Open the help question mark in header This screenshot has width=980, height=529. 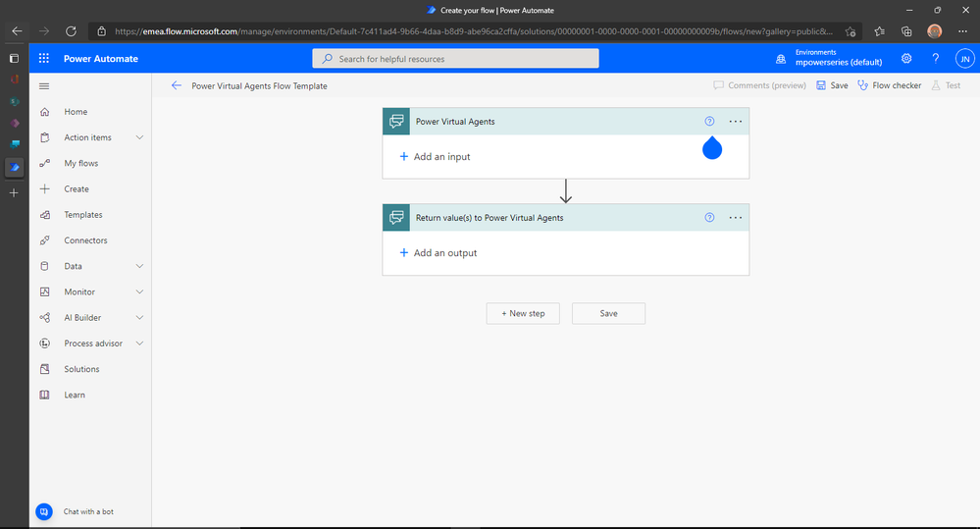point(936,58)
